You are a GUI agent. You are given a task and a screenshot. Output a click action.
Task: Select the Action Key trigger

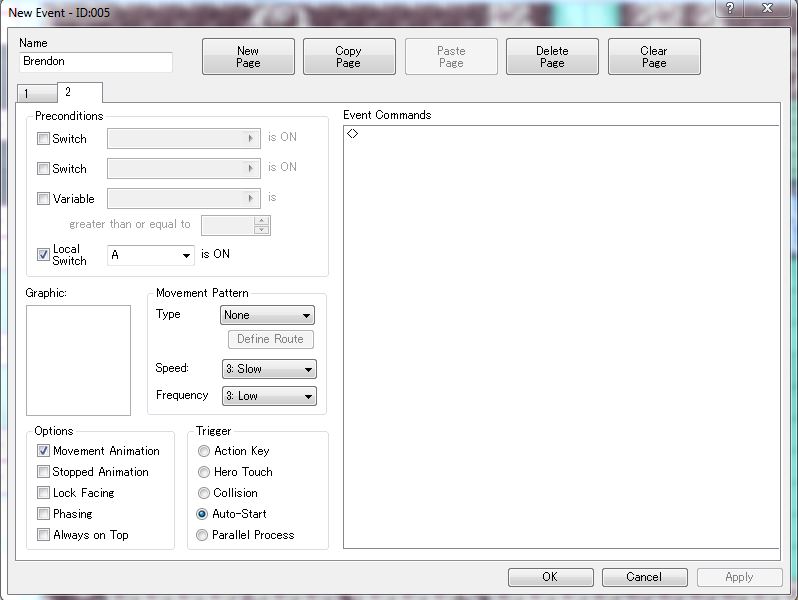(204, 451)
